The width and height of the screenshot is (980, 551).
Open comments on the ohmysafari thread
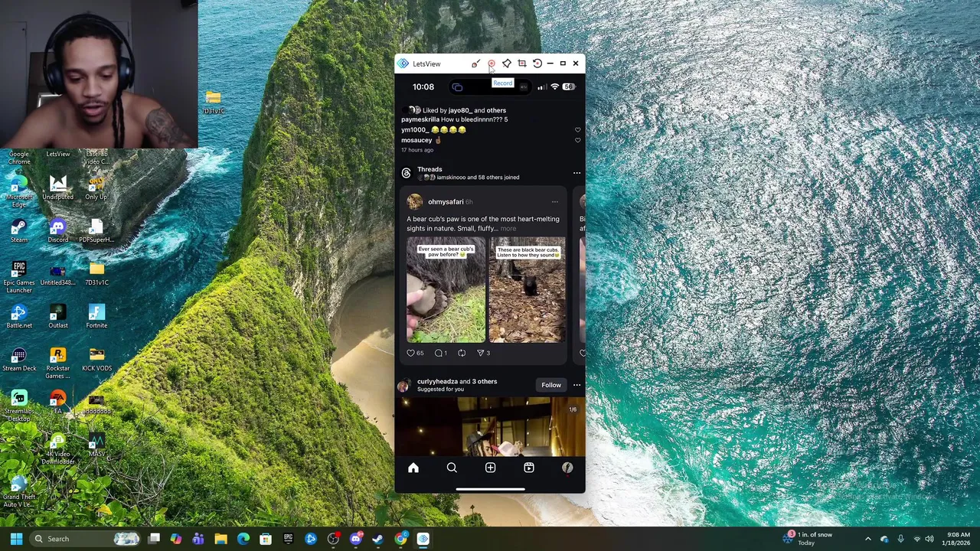439,353
